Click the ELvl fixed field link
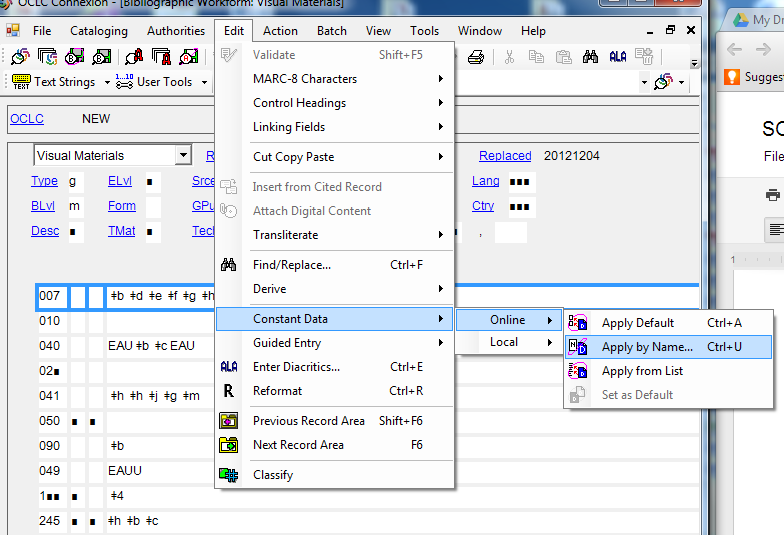 click(x=120, y=180)
